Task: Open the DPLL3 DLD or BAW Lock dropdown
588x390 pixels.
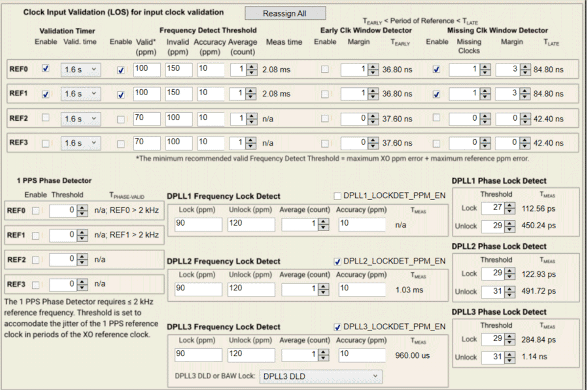Action: tap(321, 376)
